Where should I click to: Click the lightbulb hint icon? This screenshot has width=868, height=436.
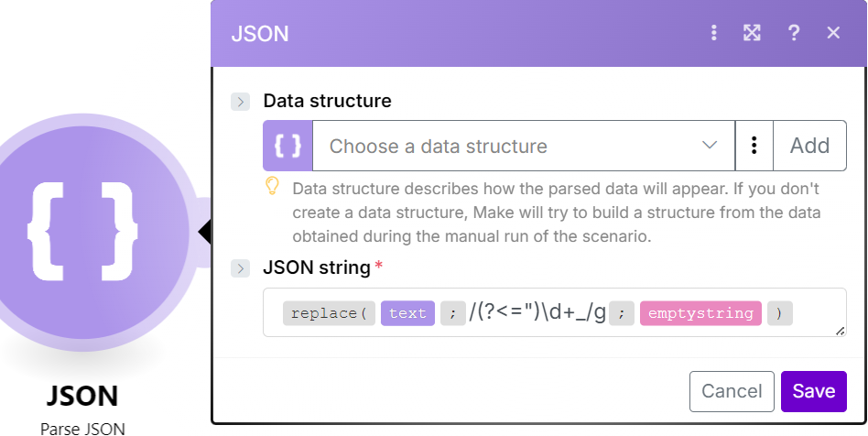(x=272, y=187)
